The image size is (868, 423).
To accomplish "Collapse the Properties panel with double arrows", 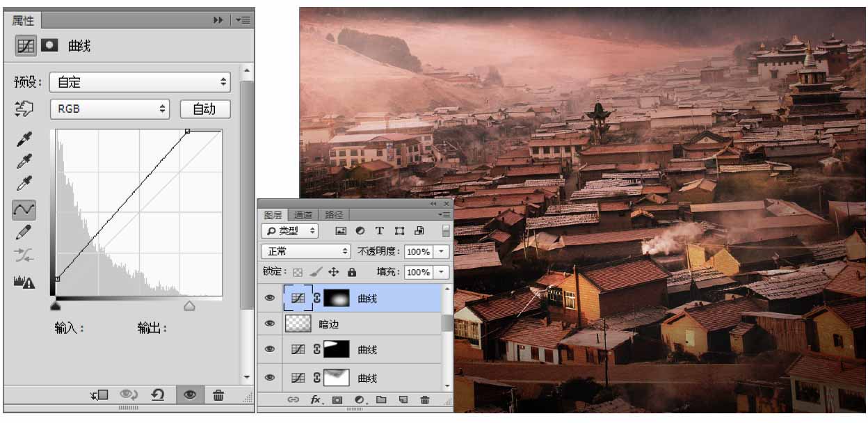I will pyautogui.click(x=218, y=20).
